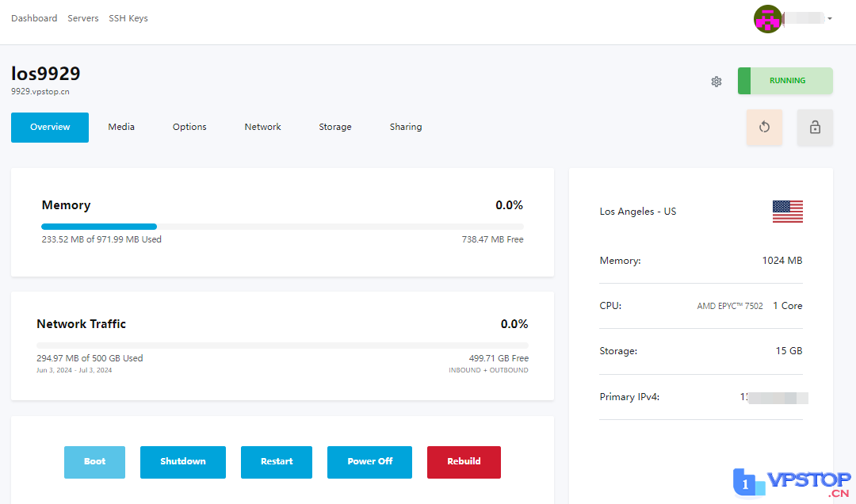Image resolution: width=856 pixels, height=504 pixels.
Task: Open the Sharing tab
Action: click(x=406, y=127)
